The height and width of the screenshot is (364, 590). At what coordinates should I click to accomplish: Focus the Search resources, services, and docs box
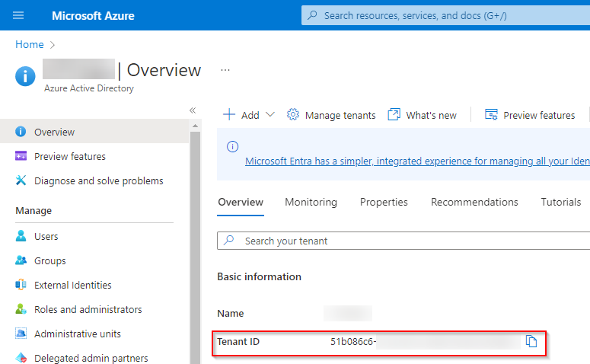(x=445, y=15)
